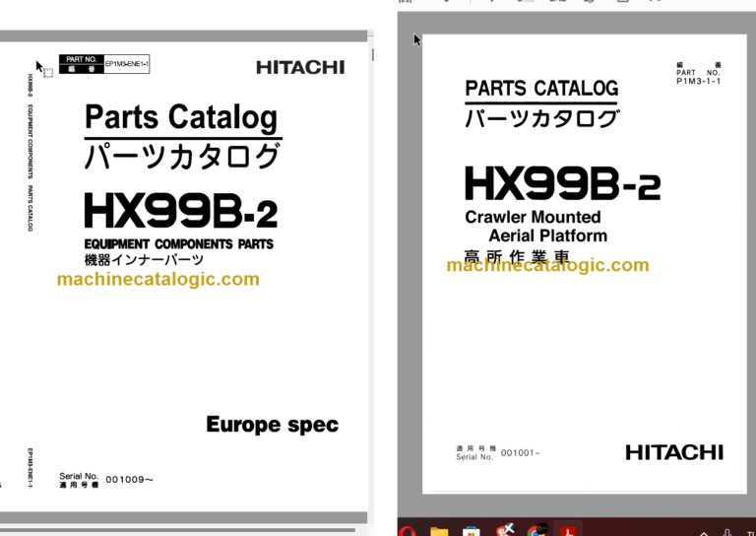Image resolution: width=756 pixels, height=536 pixels.
Task: Click the HX99B-2 model title in right document
Action: tap(563, 184)
